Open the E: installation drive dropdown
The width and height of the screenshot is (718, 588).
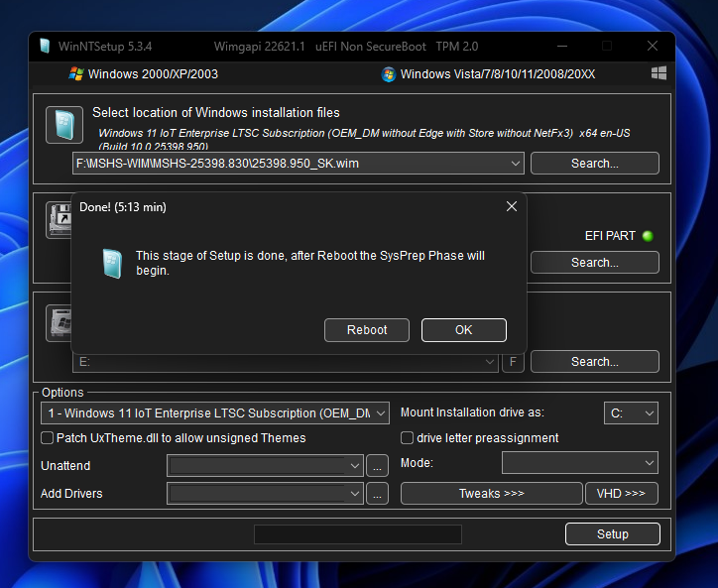point(286,362)
